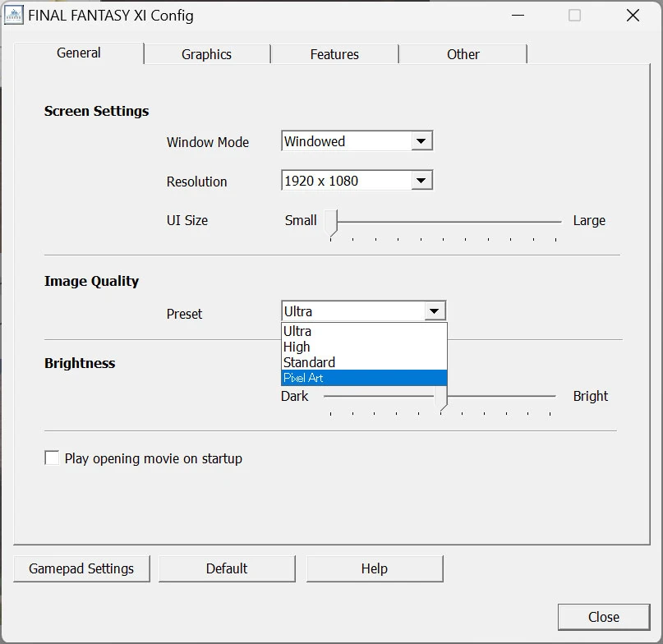Close the window with the X icon
This screenshot has height=644, width=663.
coord(633,16)
